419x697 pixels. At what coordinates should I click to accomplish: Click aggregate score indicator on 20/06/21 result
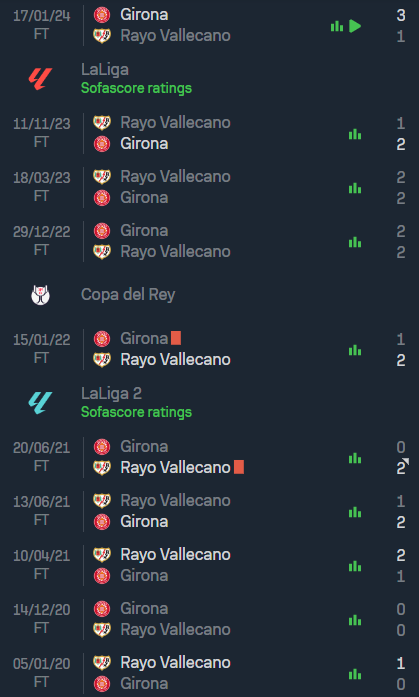[x=405, y=461]
